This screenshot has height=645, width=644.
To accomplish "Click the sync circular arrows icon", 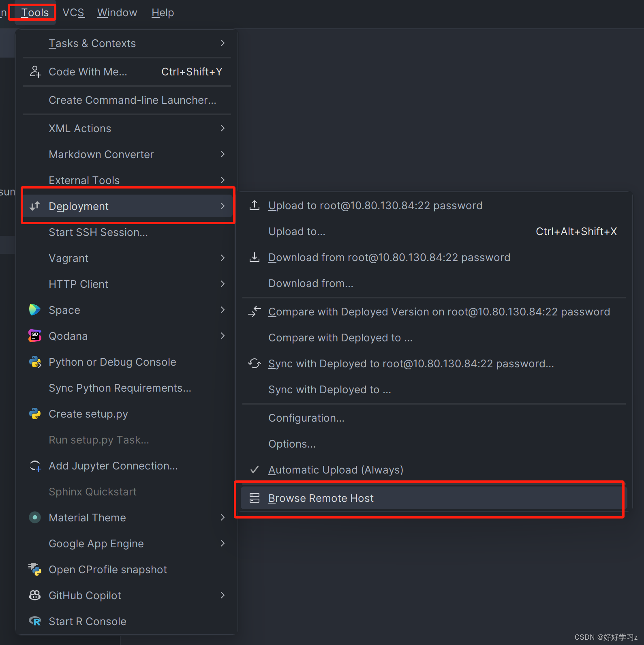I will pos(255,363).
